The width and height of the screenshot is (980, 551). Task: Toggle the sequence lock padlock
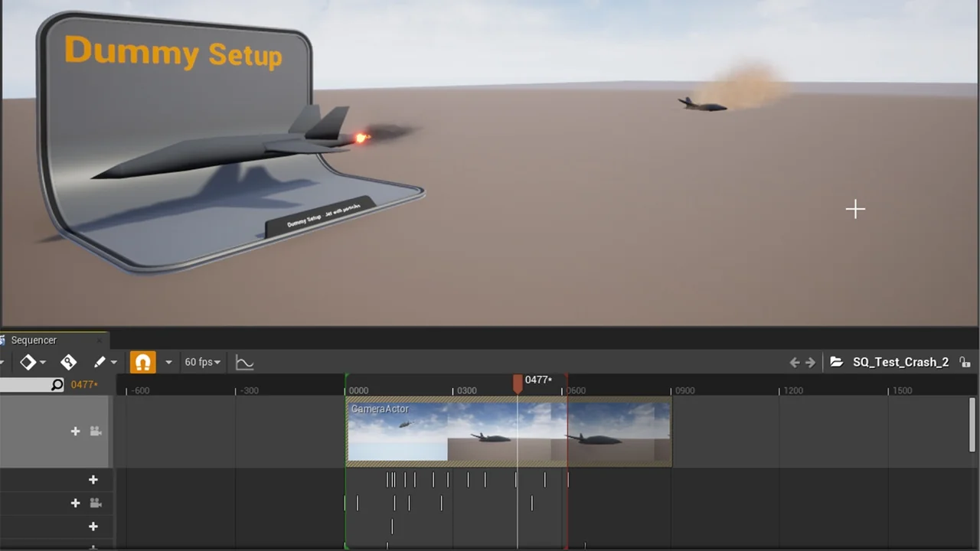click(x=965, y=363)
